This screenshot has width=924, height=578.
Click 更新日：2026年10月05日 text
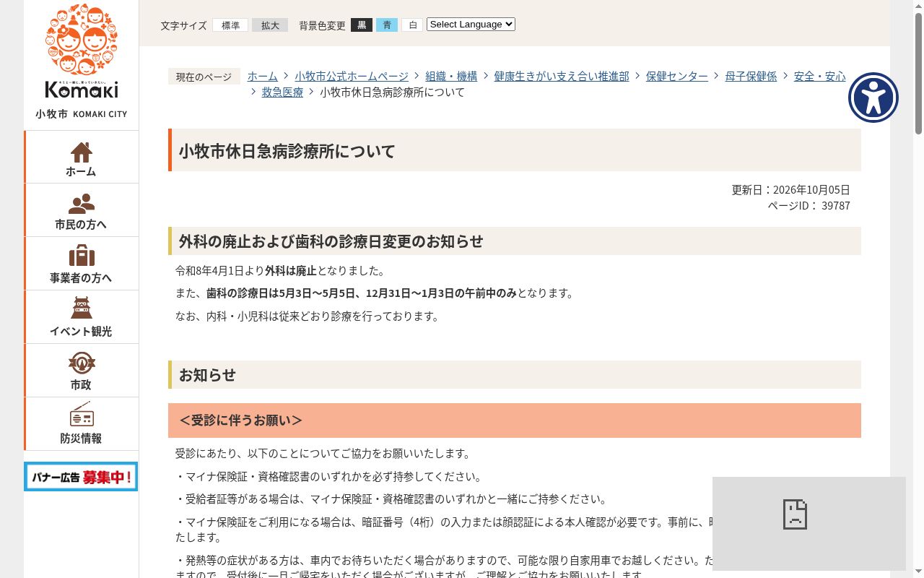point(790,190)
